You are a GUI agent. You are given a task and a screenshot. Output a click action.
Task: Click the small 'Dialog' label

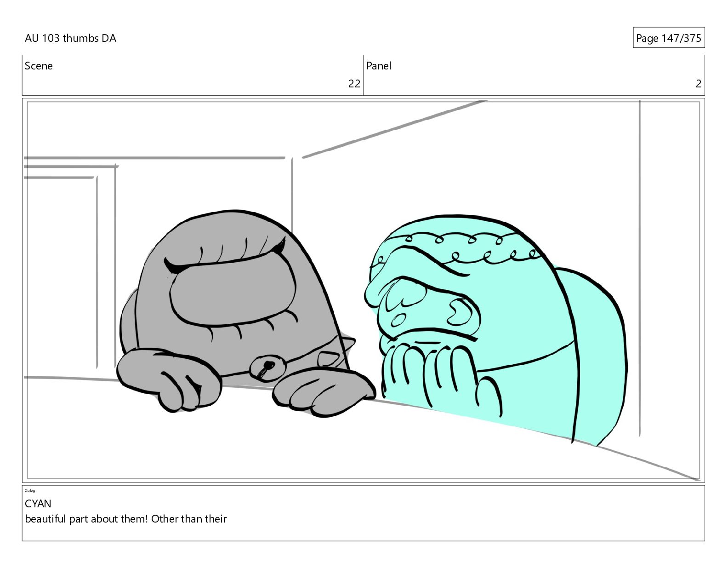tap(30, 491)
